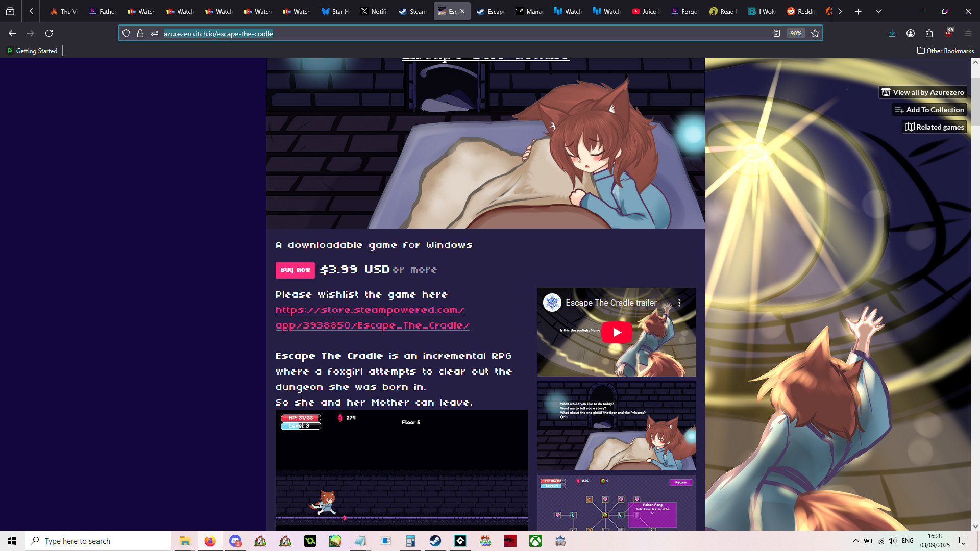The width and height of the screenshot is (980, 551).
Task: Open the Firefox account profile icon
Action: click(x=910, y=33)
